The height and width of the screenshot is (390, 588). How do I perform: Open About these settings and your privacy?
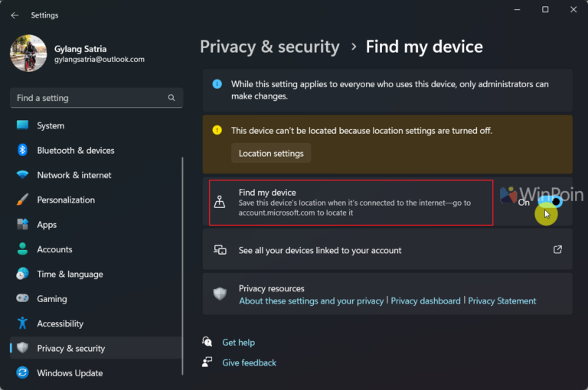coord(312,301)
